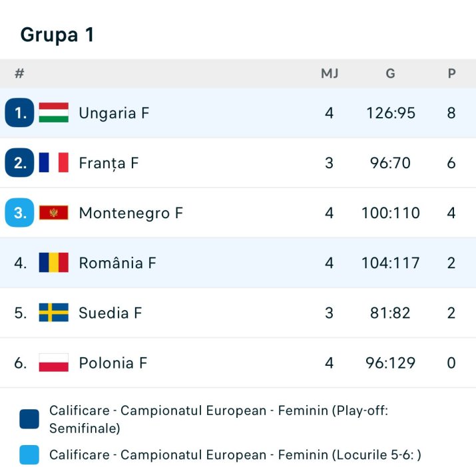Viewport: 476px width, 467px height.
Task: Click the Romania flag icon
Action: point(54,263)
